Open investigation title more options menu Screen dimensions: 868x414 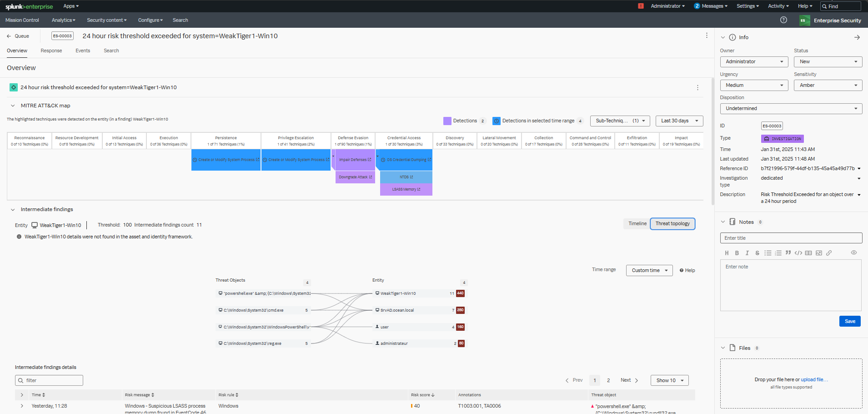pos(707,35)
